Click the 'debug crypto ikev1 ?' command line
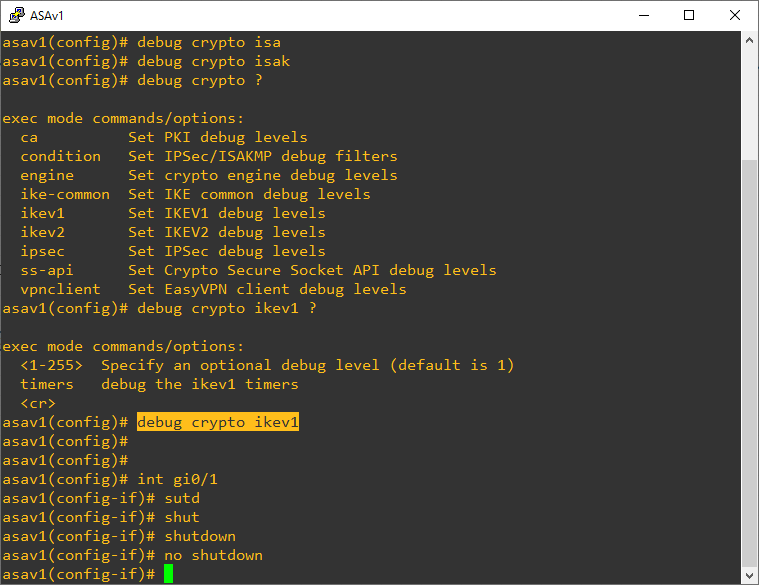 click(x=160, y=308)
